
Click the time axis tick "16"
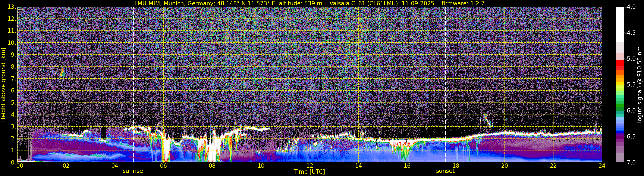coord(407,166)
